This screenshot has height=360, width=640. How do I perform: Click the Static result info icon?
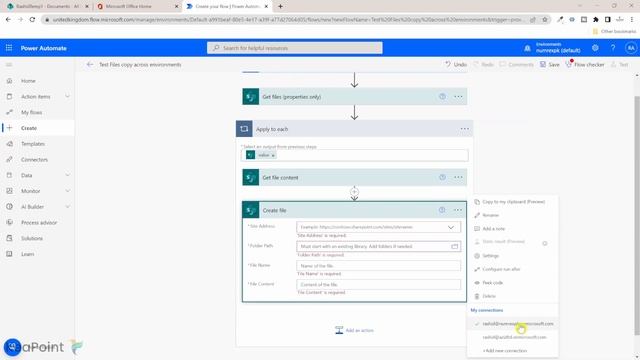point(544,243)
